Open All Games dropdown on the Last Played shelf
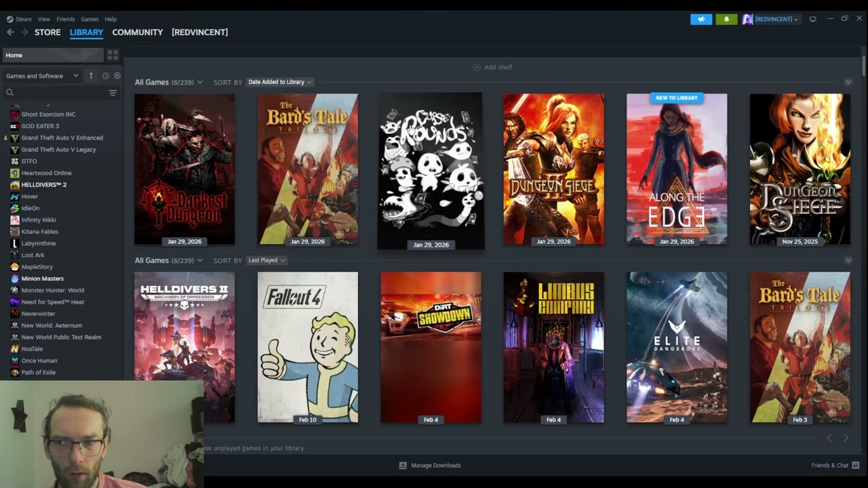This screenshot has width=868, height=488. (169, 260)
